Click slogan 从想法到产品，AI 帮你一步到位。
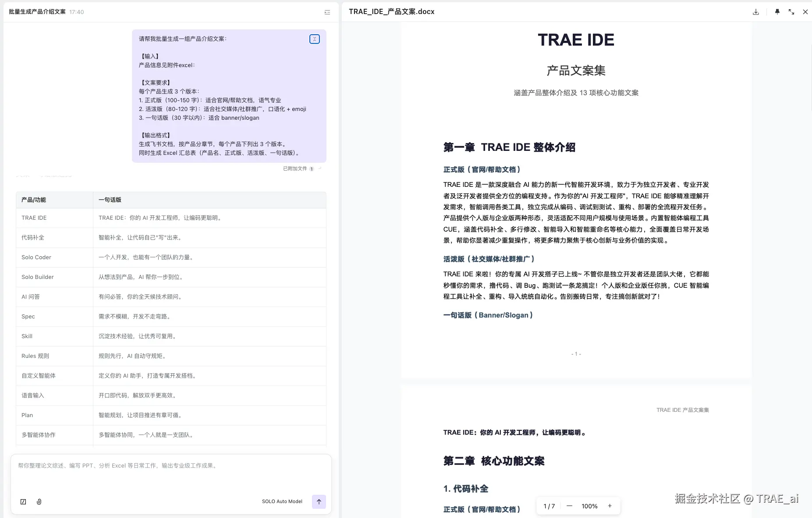812x518 pixels. click(142, 277)
